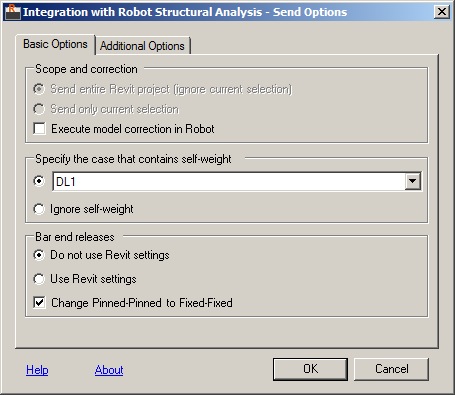The width and height of the screenshot is (455, 395).
Task: Select the Basic Options tab
Action: (55, 44)
